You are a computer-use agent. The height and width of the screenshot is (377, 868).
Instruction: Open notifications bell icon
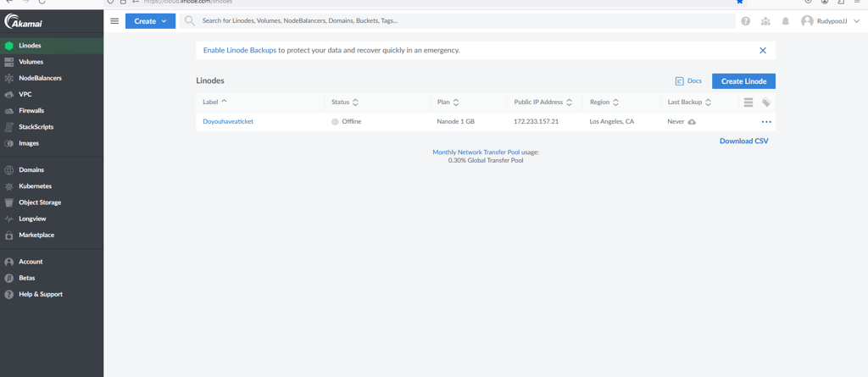786,21
